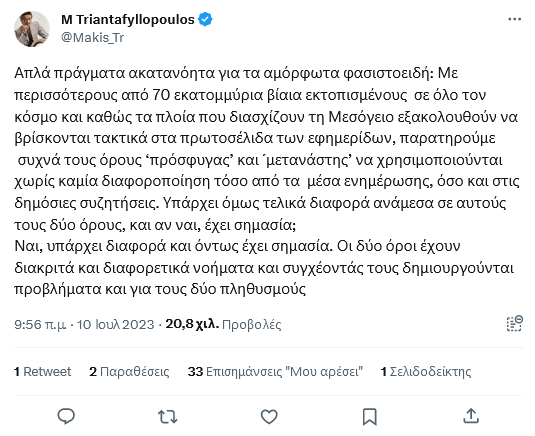Click the 10 Ιουλ 2023 date
The width and height of the screenshot is (535, 436).
coord(115,324)
